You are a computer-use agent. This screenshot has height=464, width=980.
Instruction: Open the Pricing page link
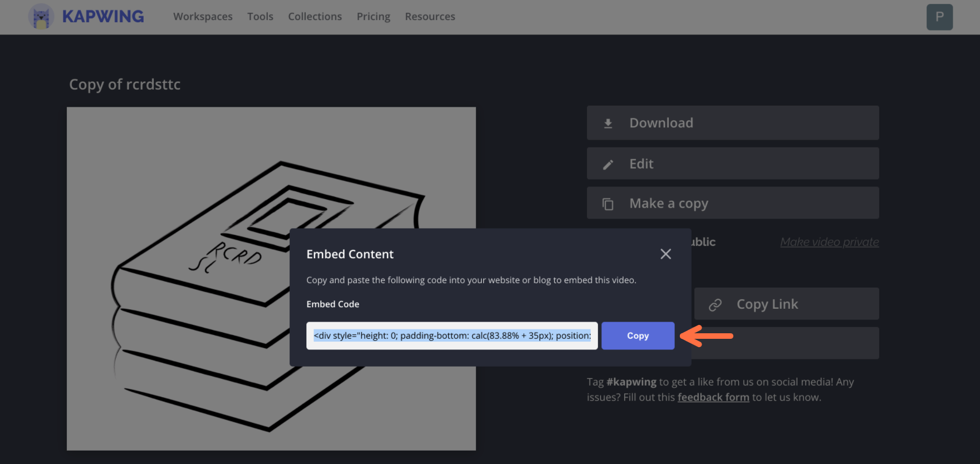(x=373, y=17)
